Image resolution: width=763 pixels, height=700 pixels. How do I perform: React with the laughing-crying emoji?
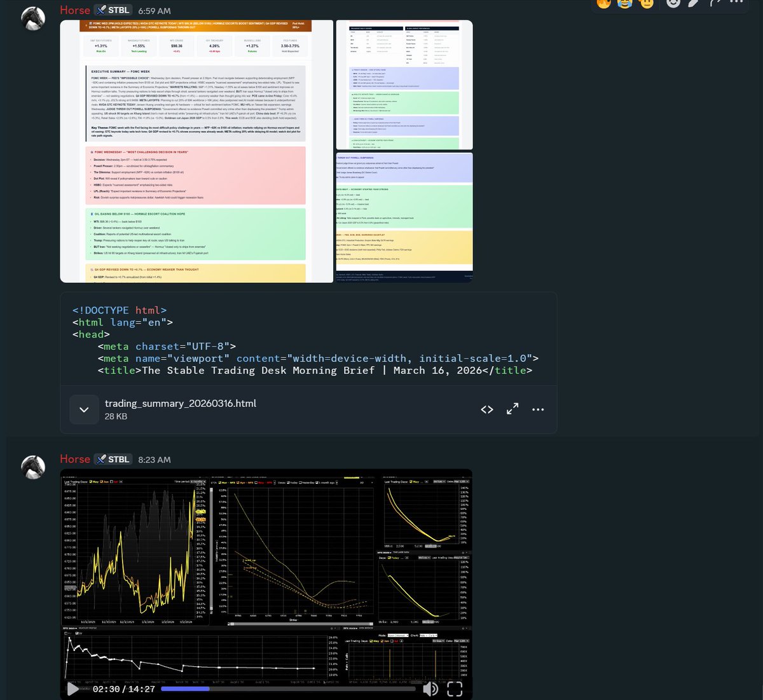(625, 3)
